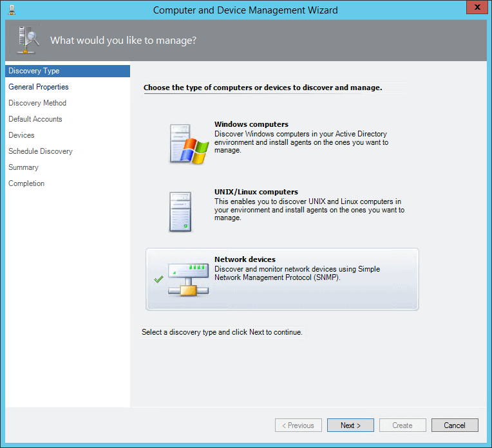Click the UNIX/Linux computers server icon
The width and height of the screenshot is (492, 448).
tap(180, 212)
